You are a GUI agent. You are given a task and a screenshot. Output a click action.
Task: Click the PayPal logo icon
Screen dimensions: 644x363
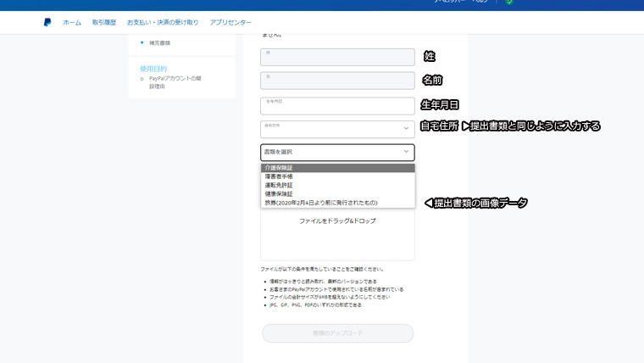pos(47,22)
